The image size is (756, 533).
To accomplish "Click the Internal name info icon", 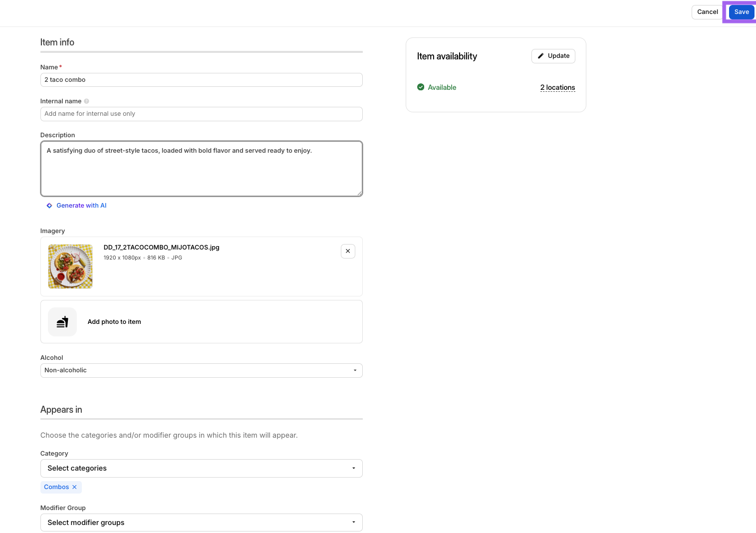I will pyautogui.click(x=86, y=101).
